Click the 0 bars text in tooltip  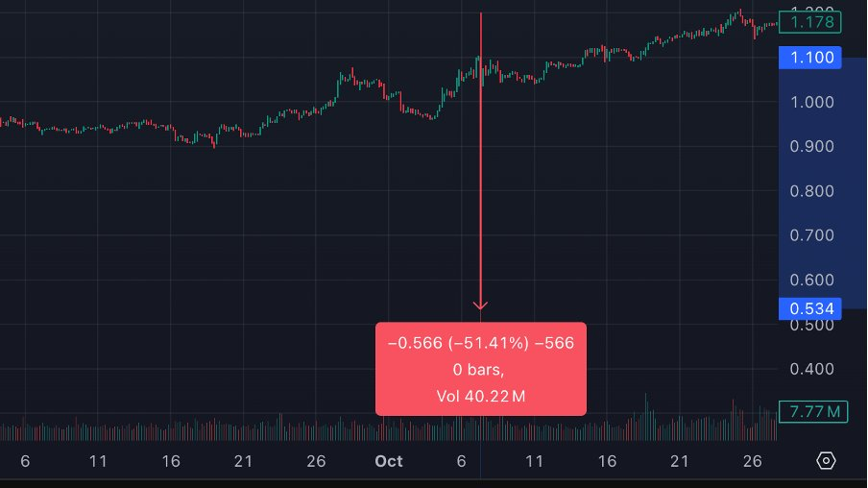pos(480,370)
